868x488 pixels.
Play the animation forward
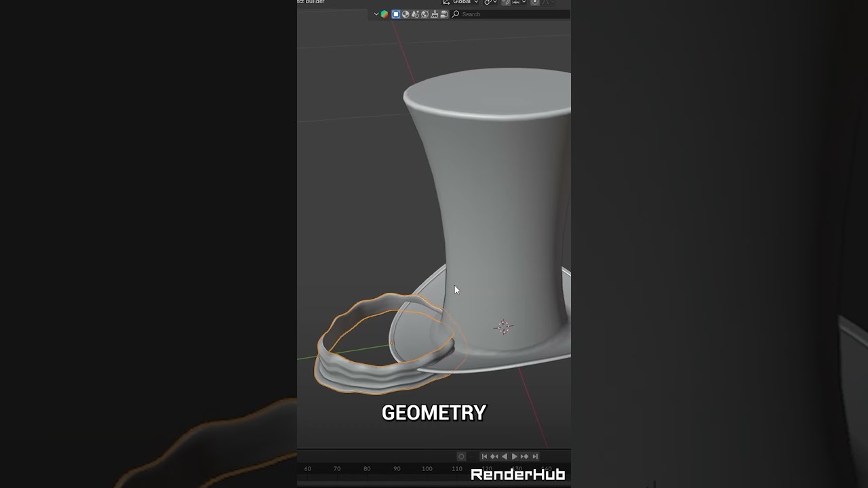point(515,456)
